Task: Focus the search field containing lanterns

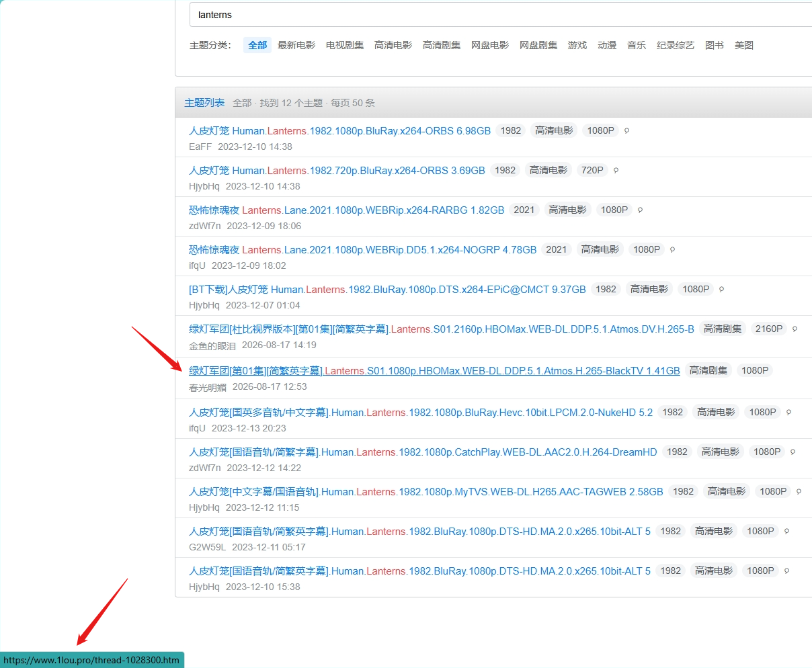Action: pyautogui.click(x=501, y=15)
